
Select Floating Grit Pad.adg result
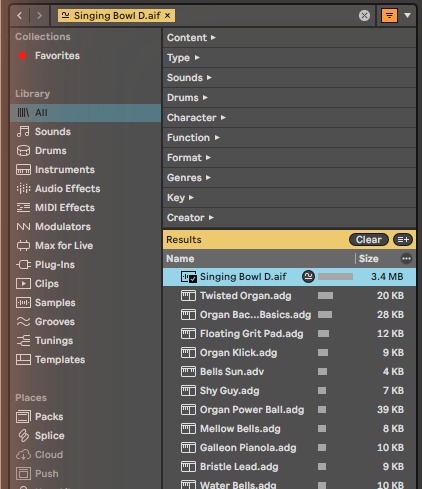click(x=289, y=334)
